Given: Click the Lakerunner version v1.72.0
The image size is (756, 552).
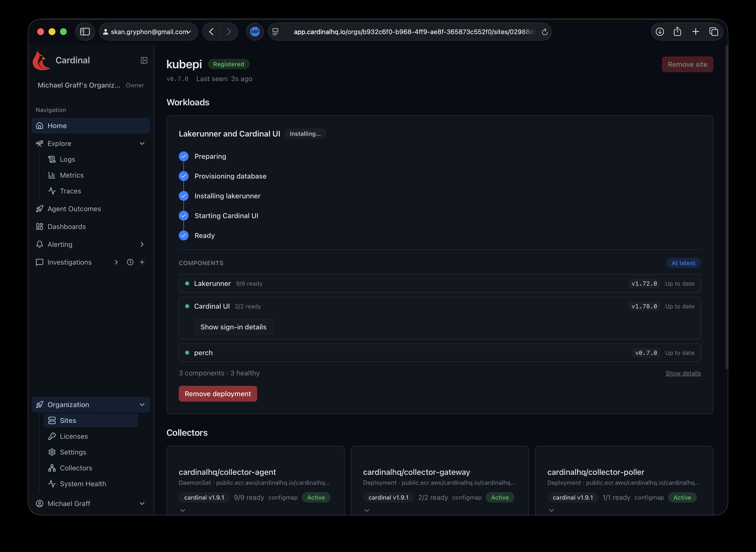Looking at the screenshot, I should click(644, 284).
